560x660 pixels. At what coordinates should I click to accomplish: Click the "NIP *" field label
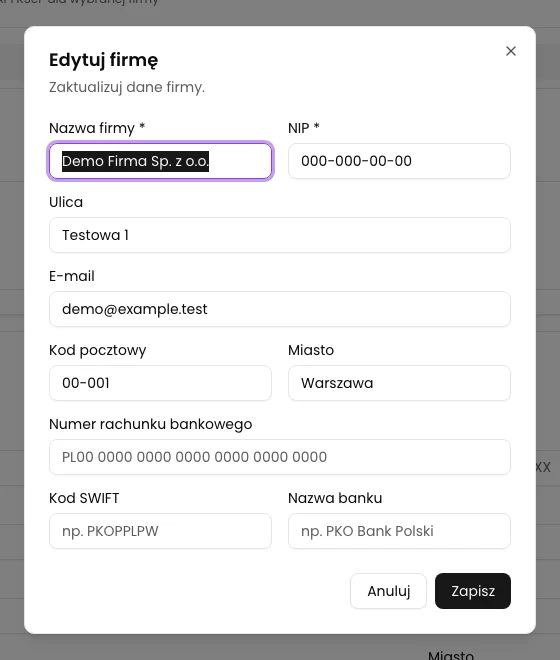point(304,128)
